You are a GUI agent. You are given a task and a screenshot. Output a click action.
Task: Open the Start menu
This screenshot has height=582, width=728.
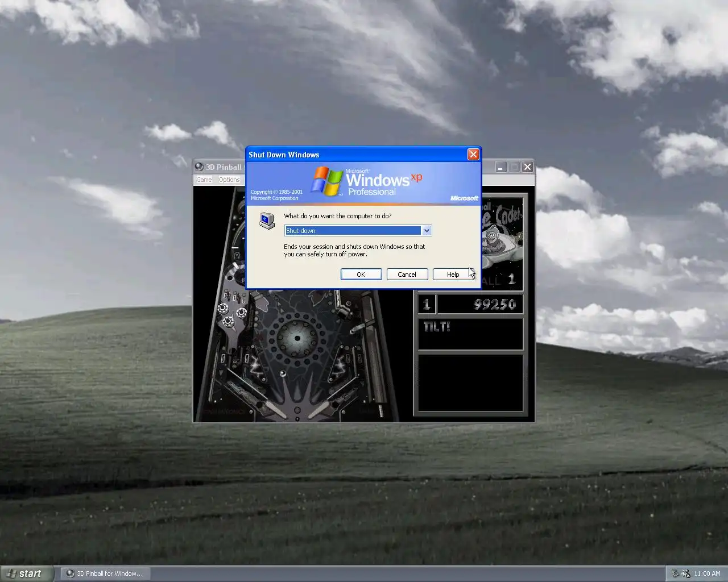coord(27,573)
